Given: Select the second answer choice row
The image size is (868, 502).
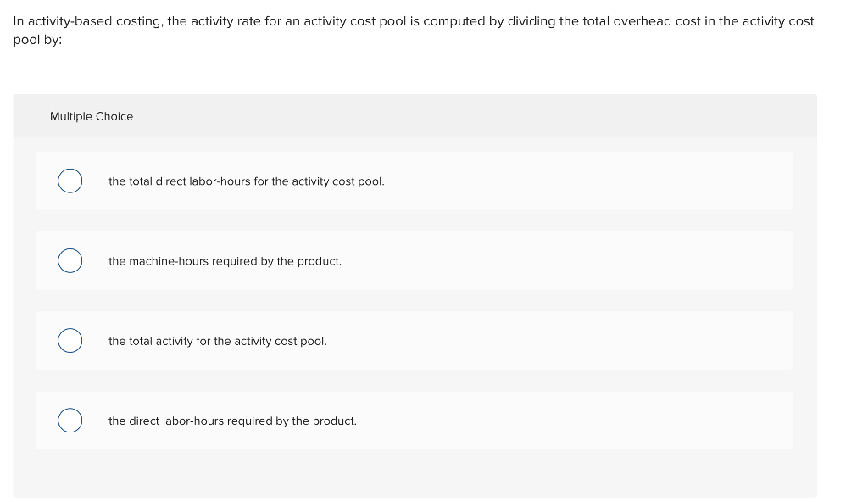Looking at the screenshot, I should [414, 260].
